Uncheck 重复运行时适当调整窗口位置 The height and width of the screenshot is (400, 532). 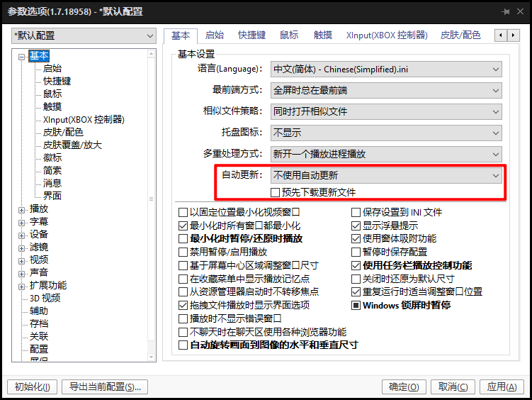point(356,291)
